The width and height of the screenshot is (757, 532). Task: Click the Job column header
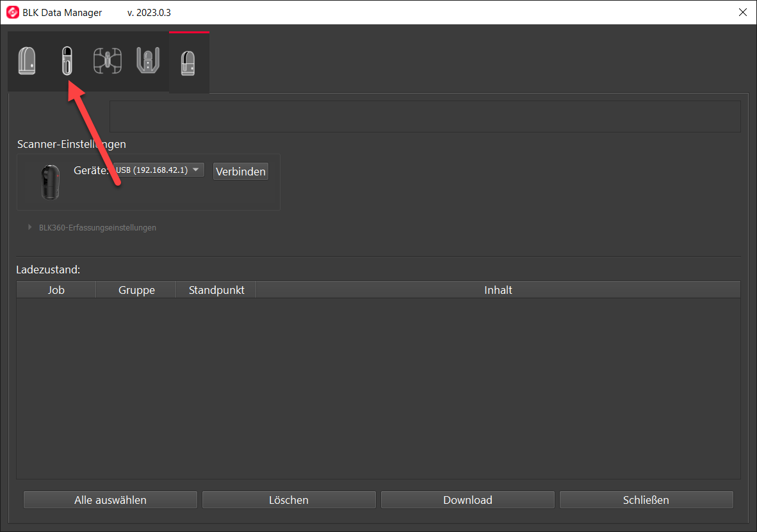(x=56, y=289)
